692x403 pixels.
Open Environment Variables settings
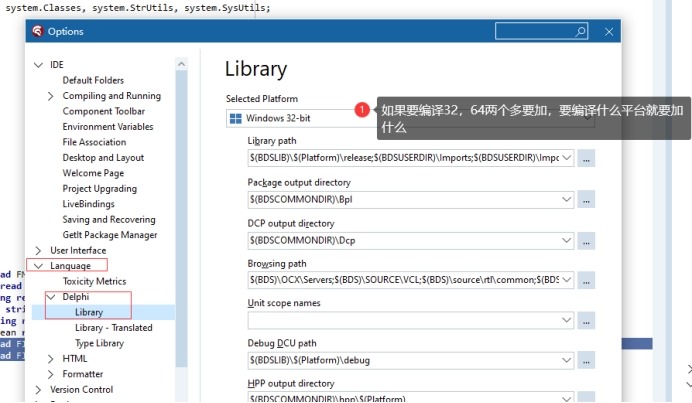click(108, 127)
